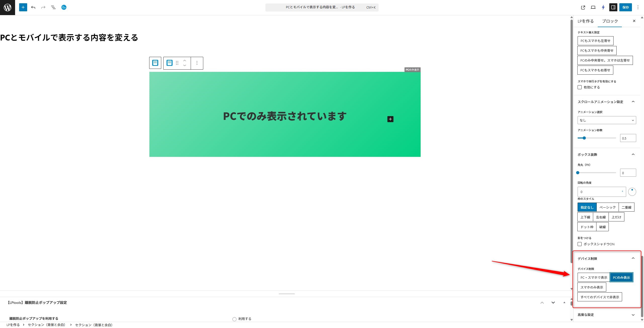Choose 上下線 frame style
This screenshot has width=644, height=328.
[585, 217]
